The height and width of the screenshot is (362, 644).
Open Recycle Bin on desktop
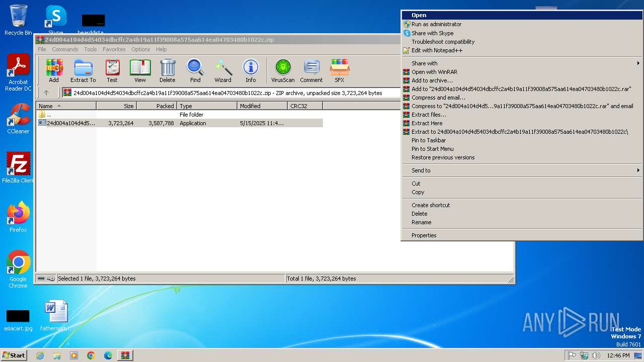pos(18,20)
